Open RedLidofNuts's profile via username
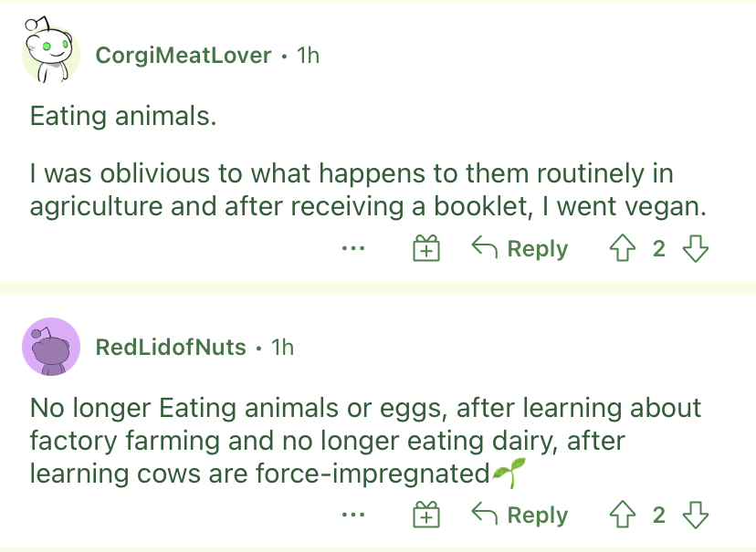This screenshot has width=756, height=552. coord(171,347)
